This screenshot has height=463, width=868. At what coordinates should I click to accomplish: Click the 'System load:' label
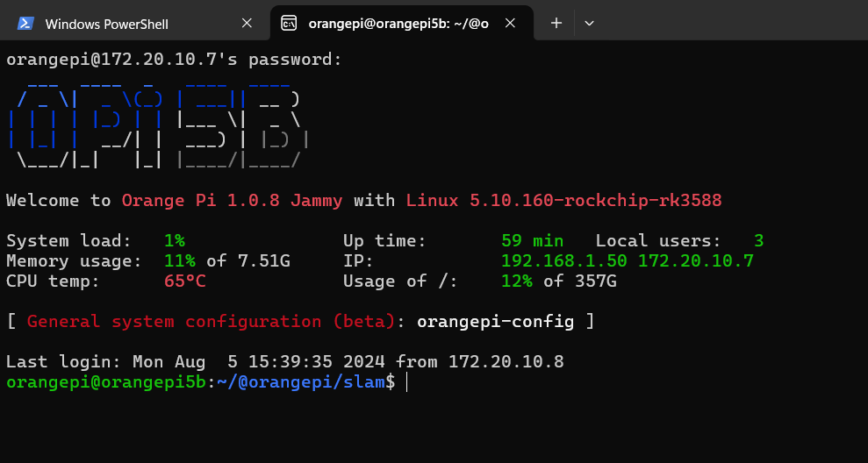69,240
